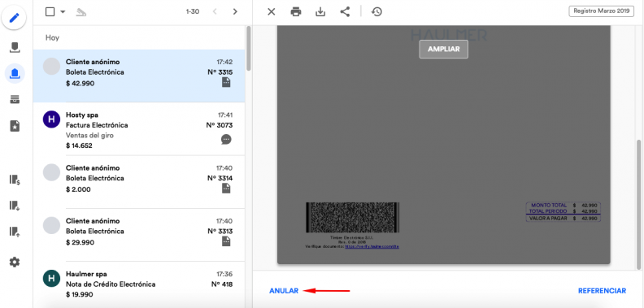The image size is (644, 308).
Task: Select Hosty spa Factura Electrónica Nº 3073
Action: click(139, 129)
